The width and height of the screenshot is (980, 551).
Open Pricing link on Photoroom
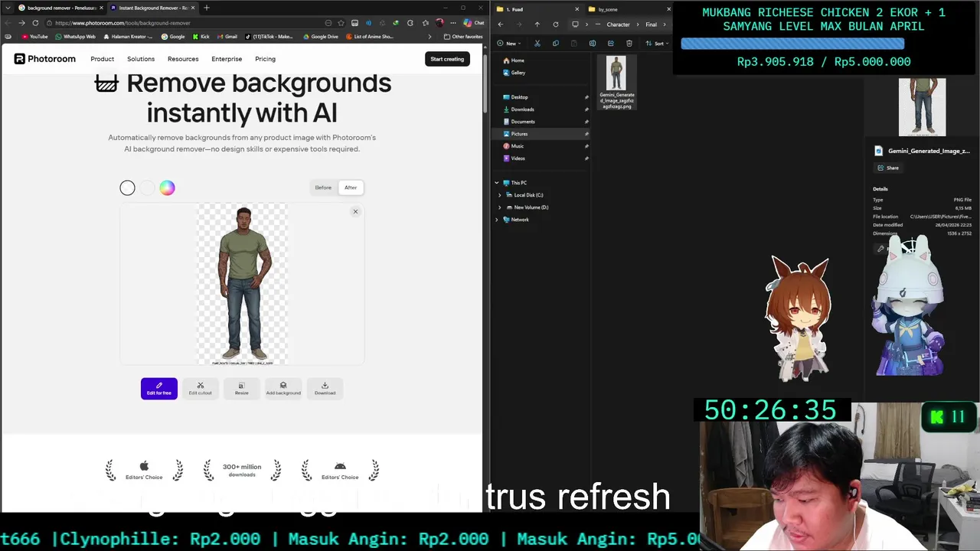(x=265, y=59)
